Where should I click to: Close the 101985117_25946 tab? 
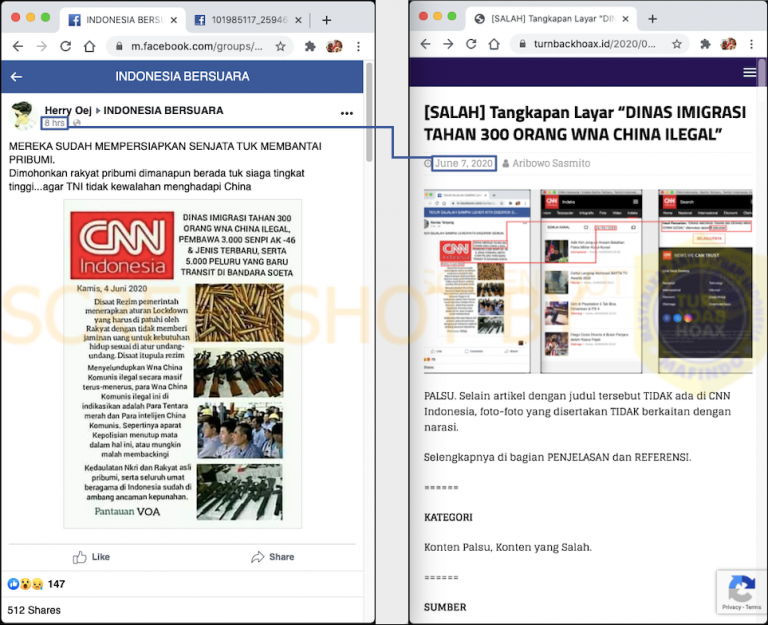point(299,21)
